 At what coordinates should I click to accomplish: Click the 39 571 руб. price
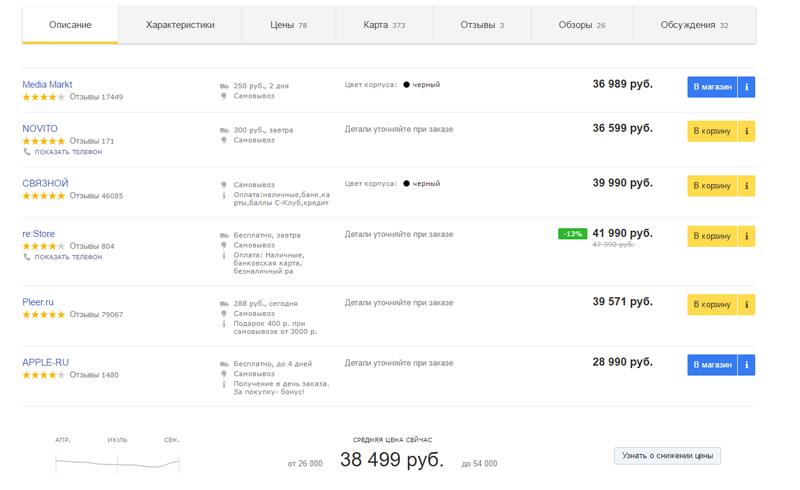[x=622, y=302]
